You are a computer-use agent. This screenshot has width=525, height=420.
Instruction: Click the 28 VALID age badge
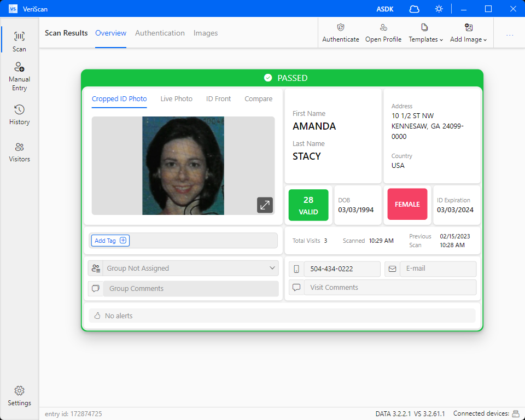coord(308,205)
